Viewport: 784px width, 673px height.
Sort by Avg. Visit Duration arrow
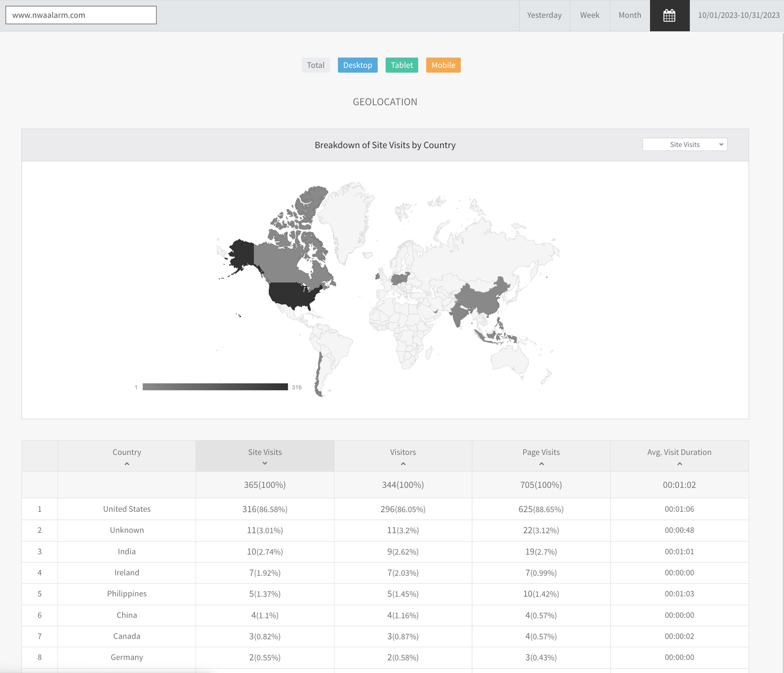coord(679,464)
